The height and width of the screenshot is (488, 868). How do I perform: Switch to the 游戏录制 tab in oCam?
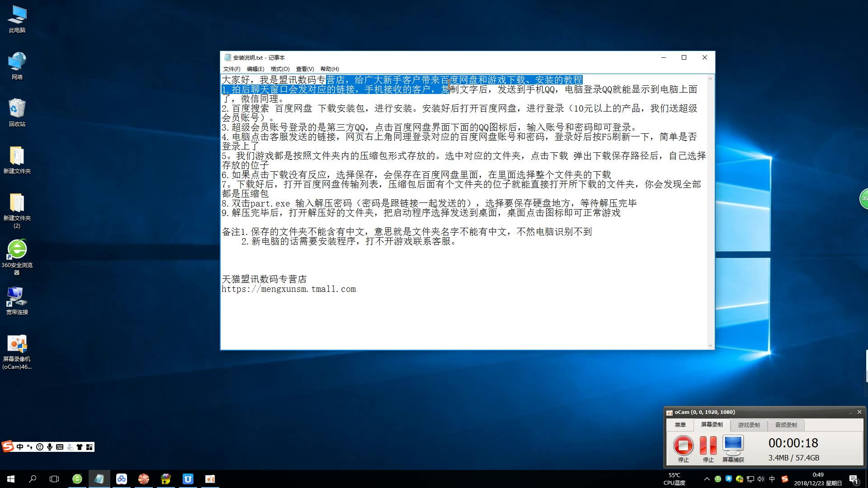[749, 425]
